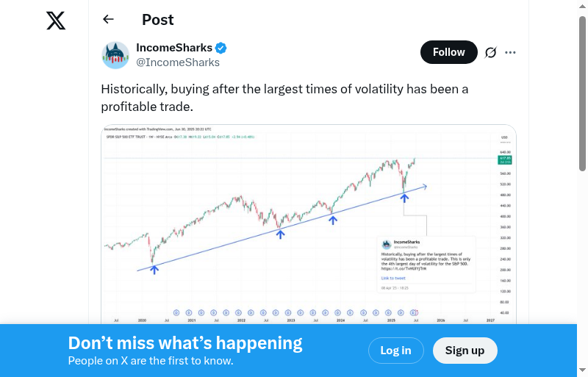Click the Sign up button
This screenshot has height=377, width=588.
coord(465,351)
